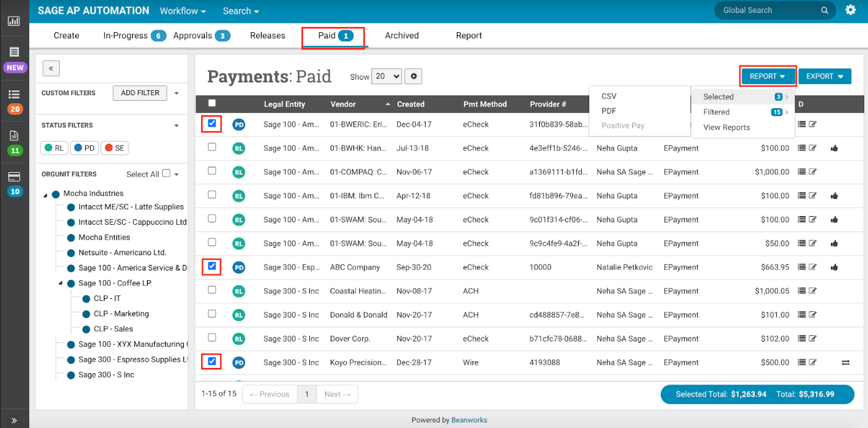
Task: Check the Orgunit Filters Select All checkbox
Action: 166,174
